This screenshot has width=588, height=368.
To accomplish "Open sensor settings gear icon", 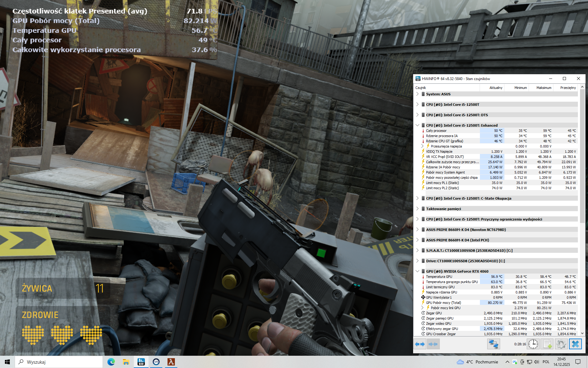I will coord(561,344).
